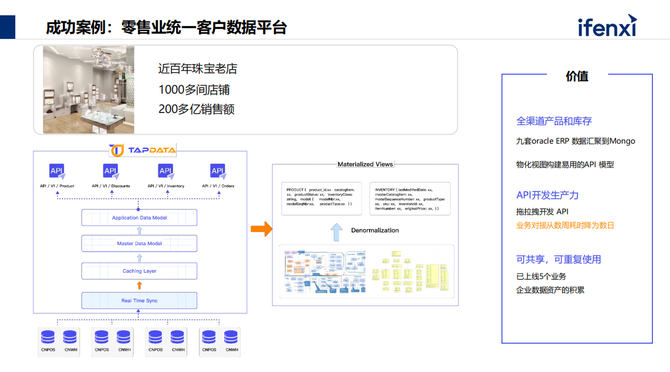The height and width of the screenshot is (372, 670).
Task: Click the jewelry store photo
Action: [88, 90]
